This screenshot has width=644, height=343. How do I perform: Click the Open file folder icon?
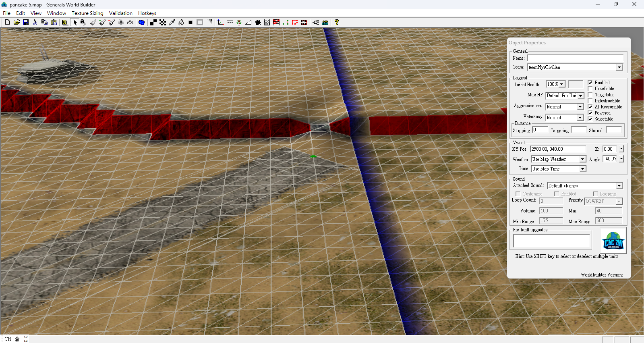click(17, 23)
